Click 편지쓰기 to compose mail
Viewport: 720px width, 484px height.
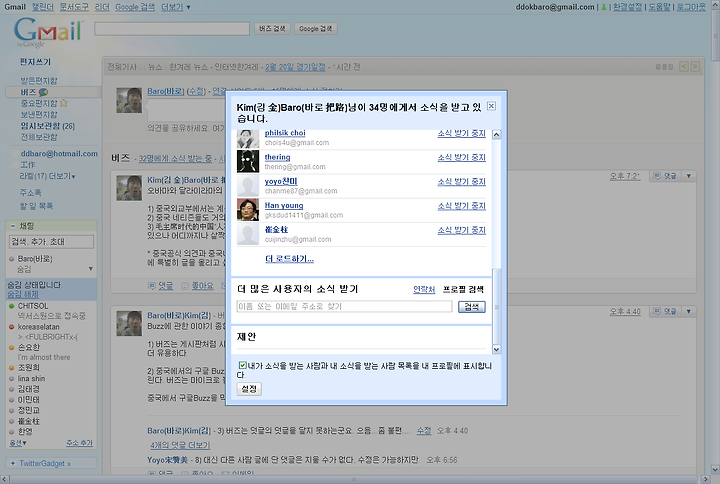tap(35, 62)
